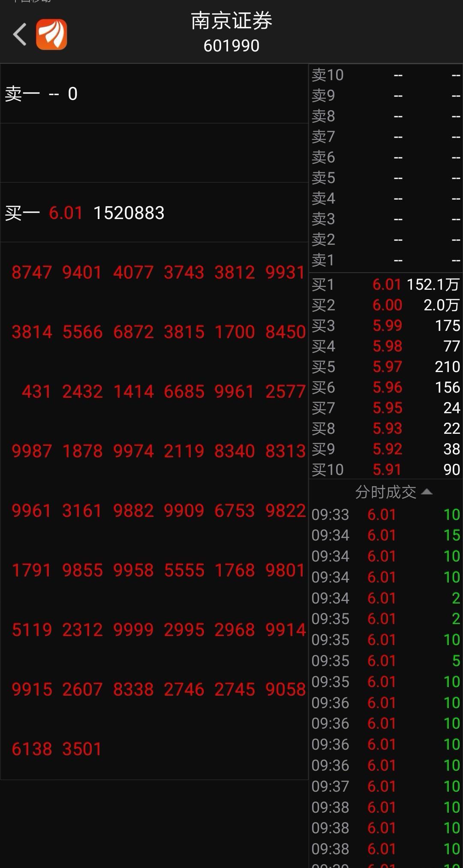
Task: Tap the 09:35 trade with volume 5
Action: [x=386, y=661]
